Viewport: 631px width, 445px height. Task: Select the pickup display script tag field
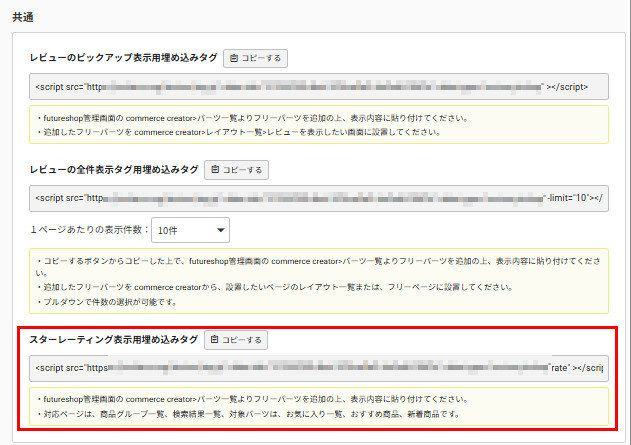(x=319, y=87)
